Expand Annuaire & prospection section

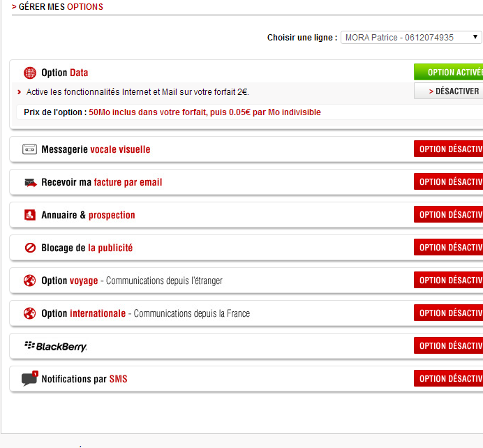pos(88,215)
